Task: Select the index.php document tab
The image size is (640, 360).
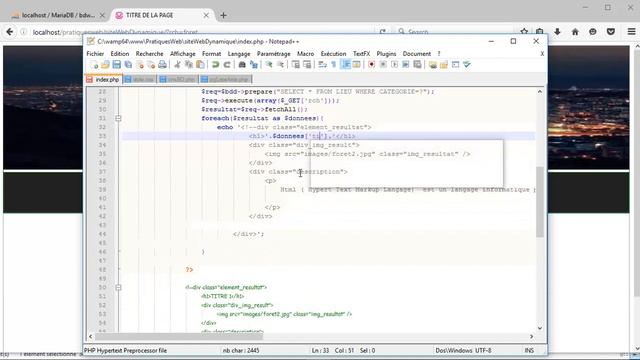Action: tap(104, 79)
